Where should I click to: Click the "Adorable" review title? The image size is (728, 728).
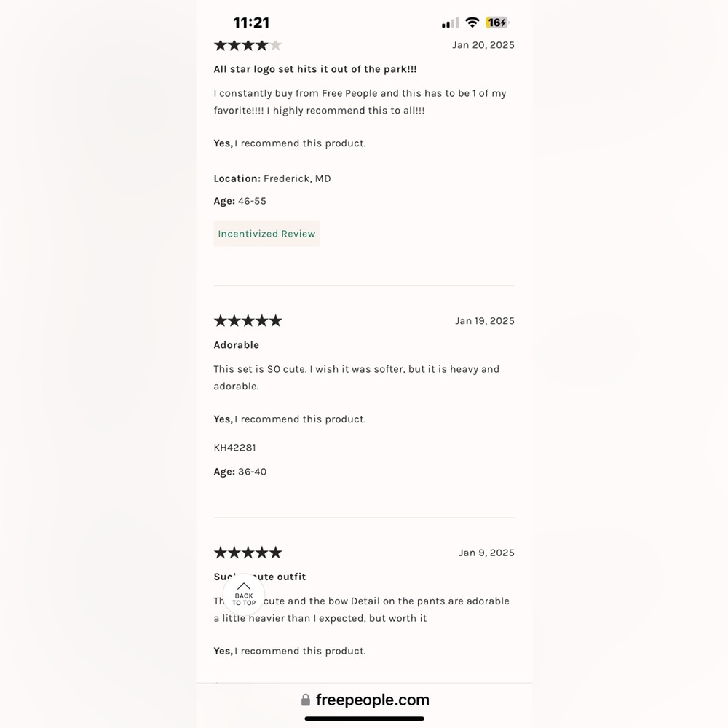[236, 345]
